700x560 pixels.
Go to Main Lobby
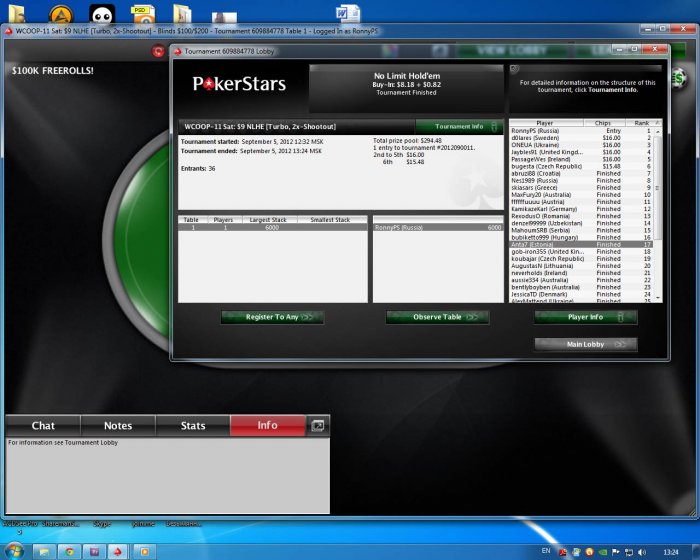(x=586, y=344)
